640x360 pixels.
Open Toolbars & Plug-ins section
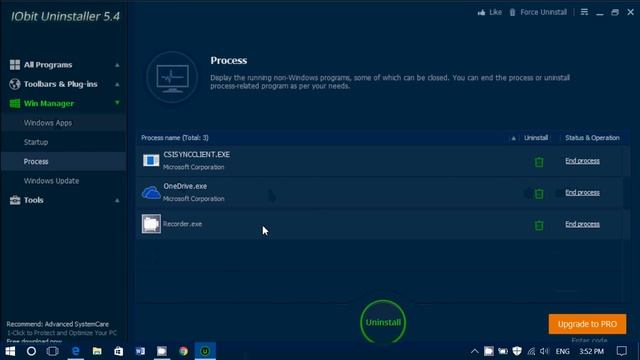coord(60,84)
